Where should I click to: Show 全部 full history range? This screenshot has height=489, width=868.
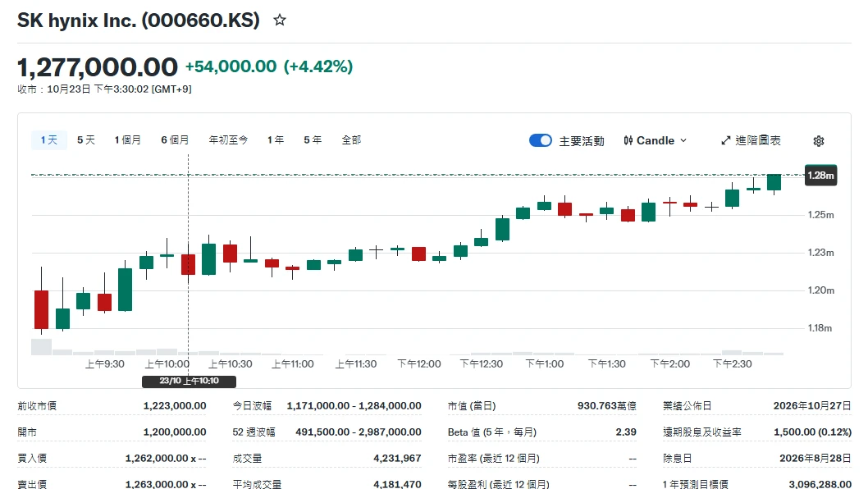[351, 140]
